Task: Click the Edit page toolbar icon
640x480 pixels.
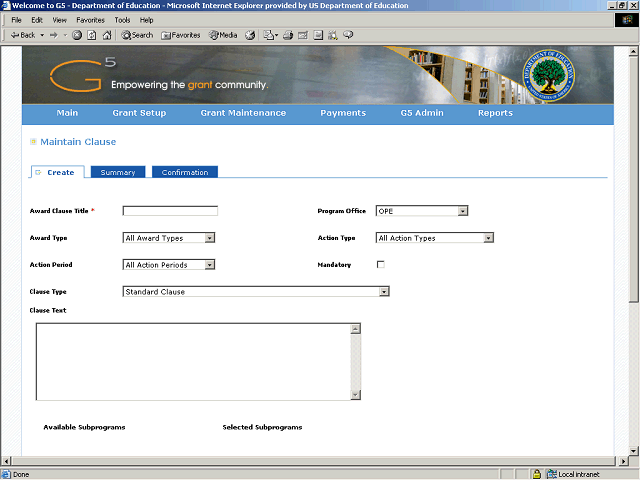Action: [x=303, y=35]
